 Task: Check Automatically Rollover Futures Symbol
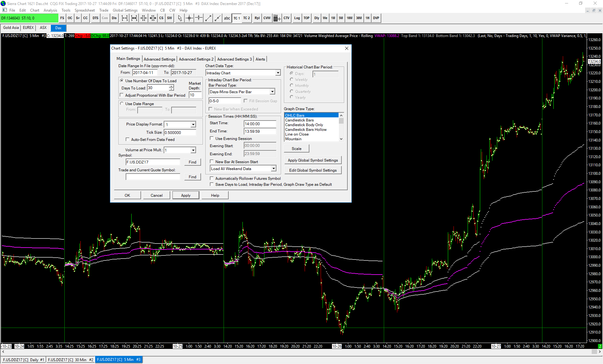click(212, 178)
